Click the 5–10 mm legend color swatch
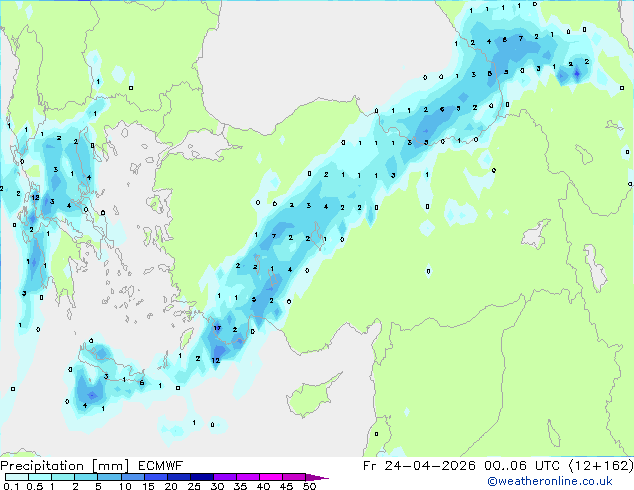Image resolution: width=634 pixels, height=490 pixels. [x=109, y=477]
